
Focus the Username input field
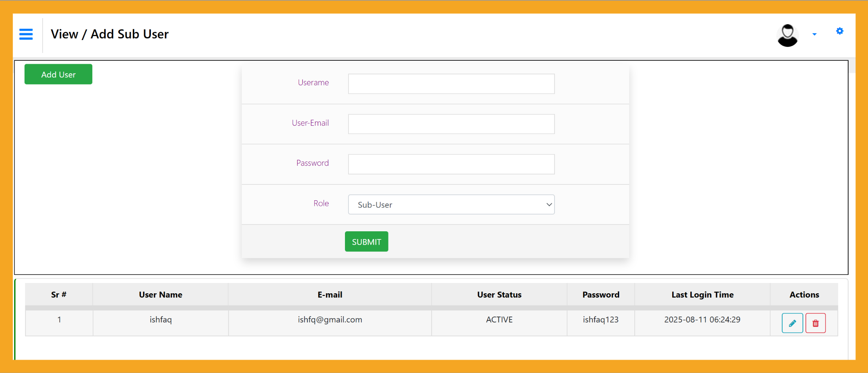click(x=451, y=84)
